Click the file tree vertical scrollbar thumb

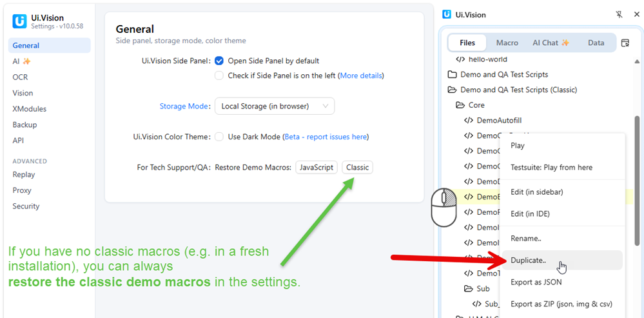click(637, 181)
